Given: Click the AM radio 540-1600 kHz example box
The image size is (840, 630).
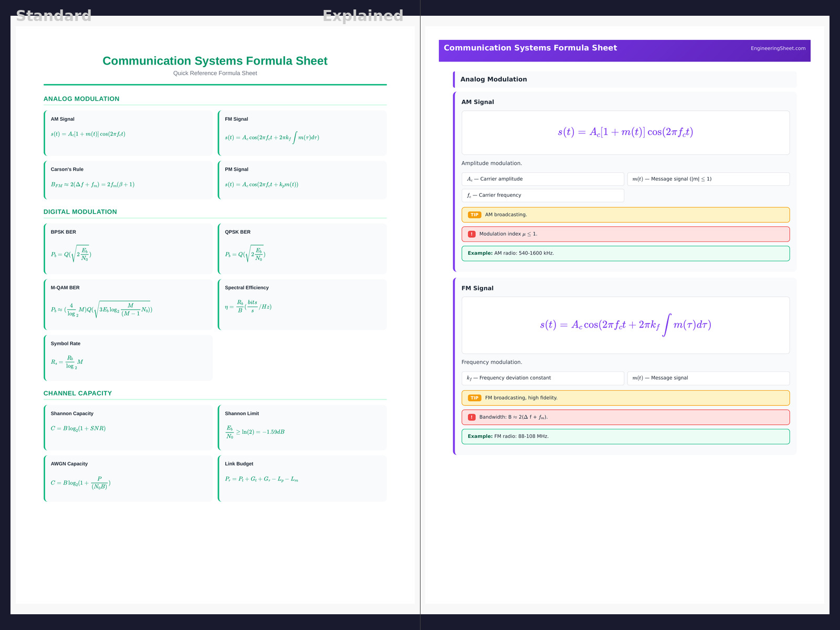Looking at the screenshot, I should click(x=625, y=254).
